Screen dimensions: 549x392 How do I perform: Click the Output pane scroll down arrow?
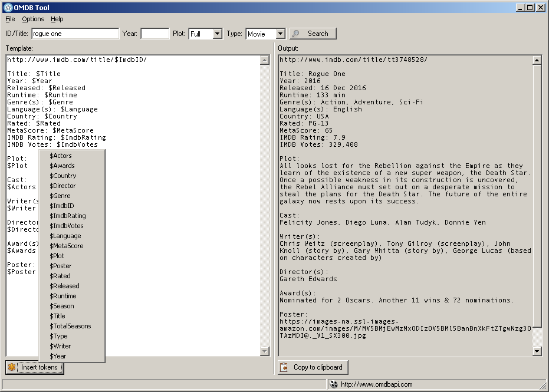537,351
